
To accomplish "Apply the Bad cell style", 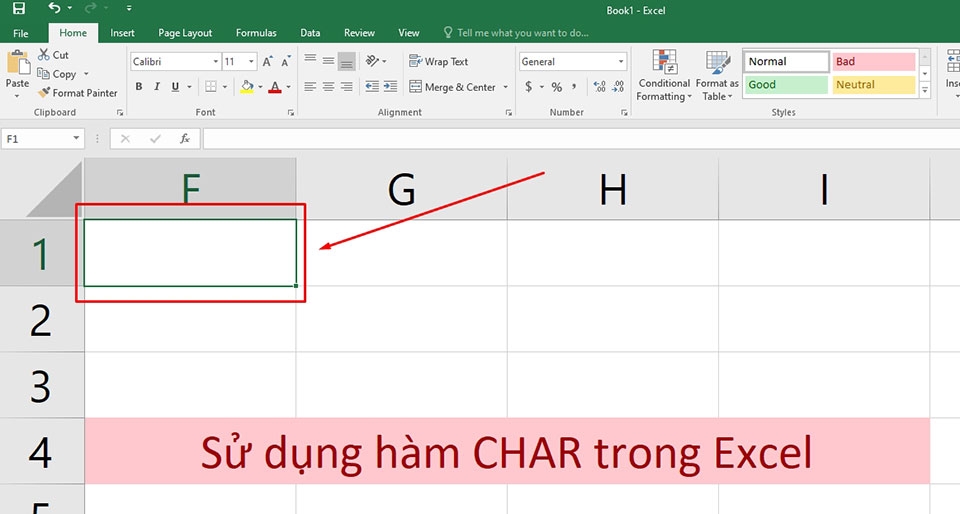I will 874,61.
